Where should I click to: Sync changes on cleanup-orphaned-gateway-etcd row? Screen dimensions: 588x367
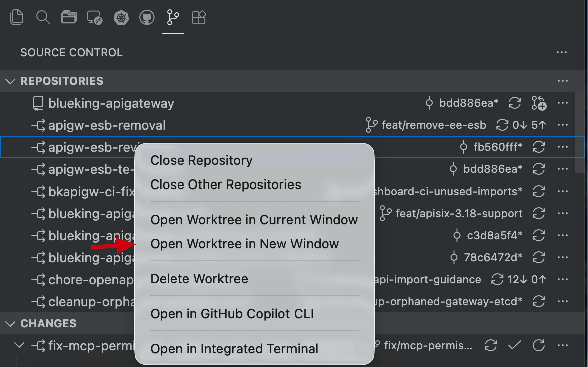coord(539,301)
